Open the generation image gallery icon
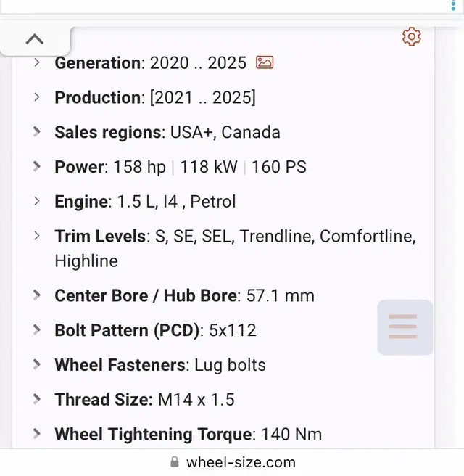Image resolution: width=464 pixels, height=476 pixels. (265, 63)
